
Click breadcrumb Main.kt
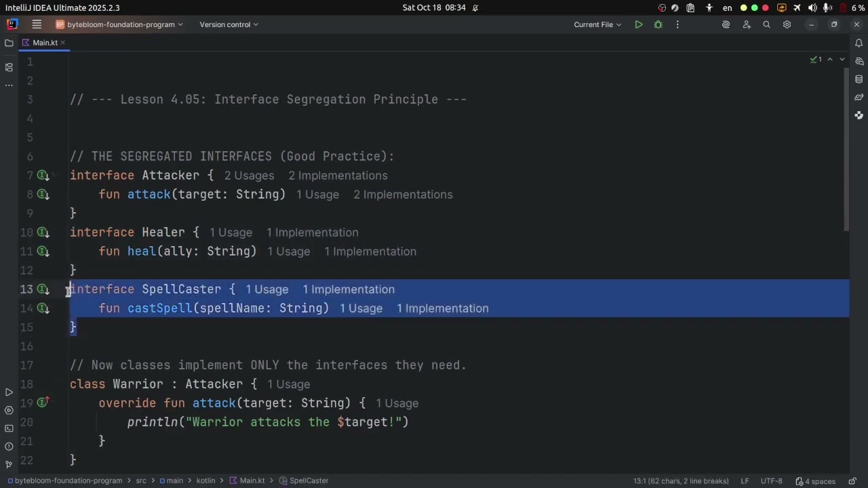pyautogui.click(x=247, y=481)
